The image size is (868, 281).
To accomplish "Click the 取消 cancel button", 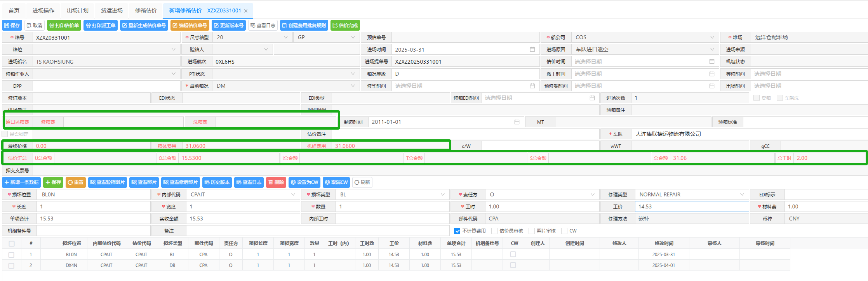I will (35, 25).
